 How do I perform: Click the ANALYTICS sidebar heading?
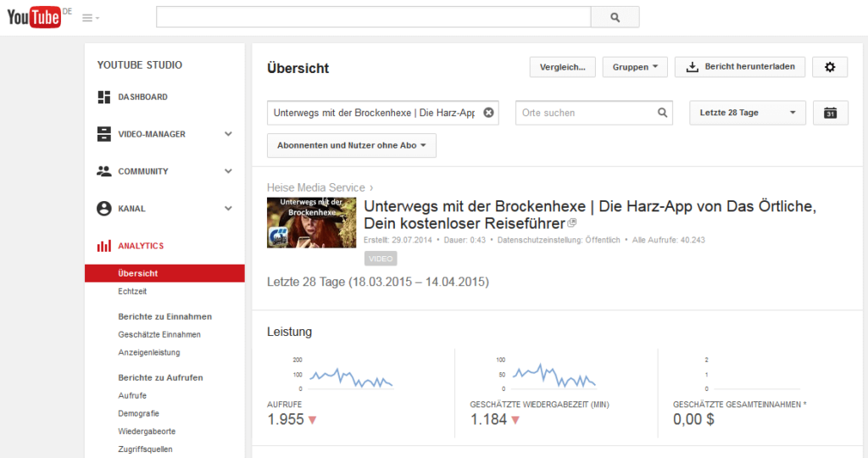(141, 246)
